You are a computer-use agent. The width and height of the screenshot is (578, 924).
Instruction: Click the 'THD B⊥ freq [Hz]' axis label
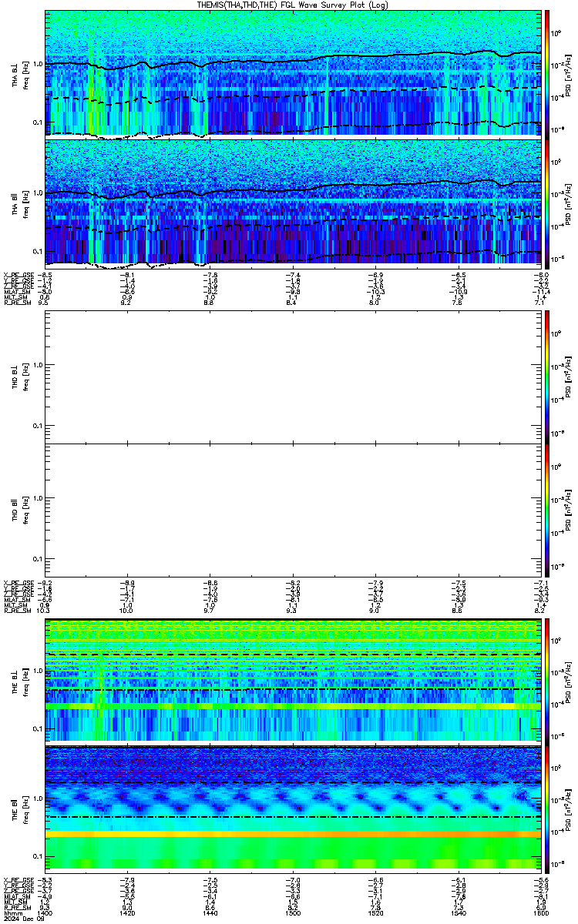coord(21,377)
